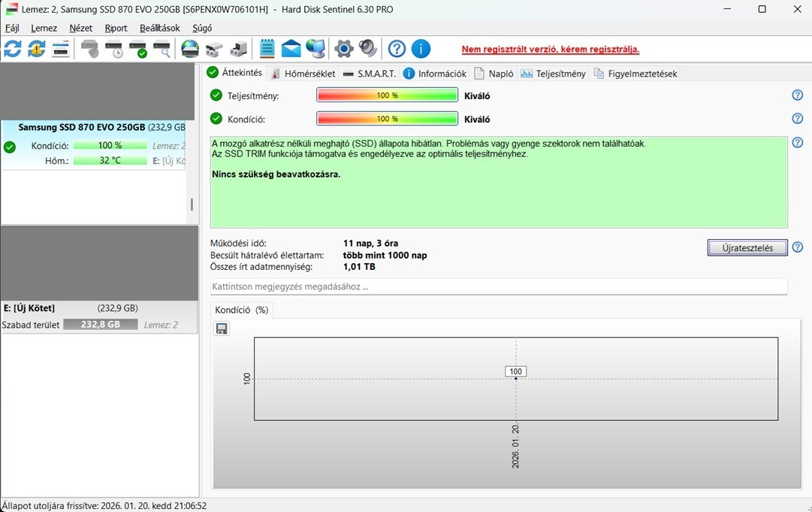Select Samsung SSD 870 EVO 250GB disk entry
Viewport: 812px width, 512px height.
tap(93, 145)
